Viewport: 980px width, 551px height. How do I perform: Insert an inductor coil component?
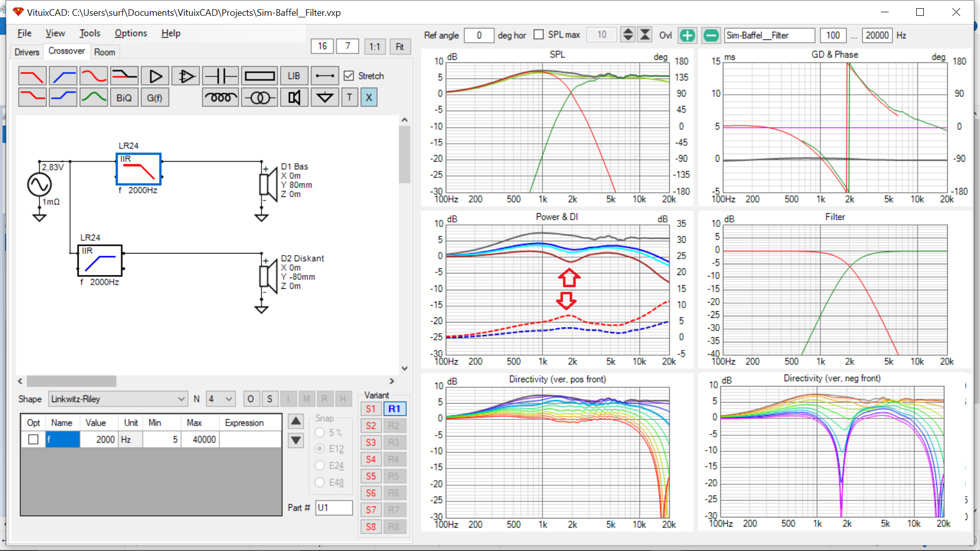click(x=220, y=97)
